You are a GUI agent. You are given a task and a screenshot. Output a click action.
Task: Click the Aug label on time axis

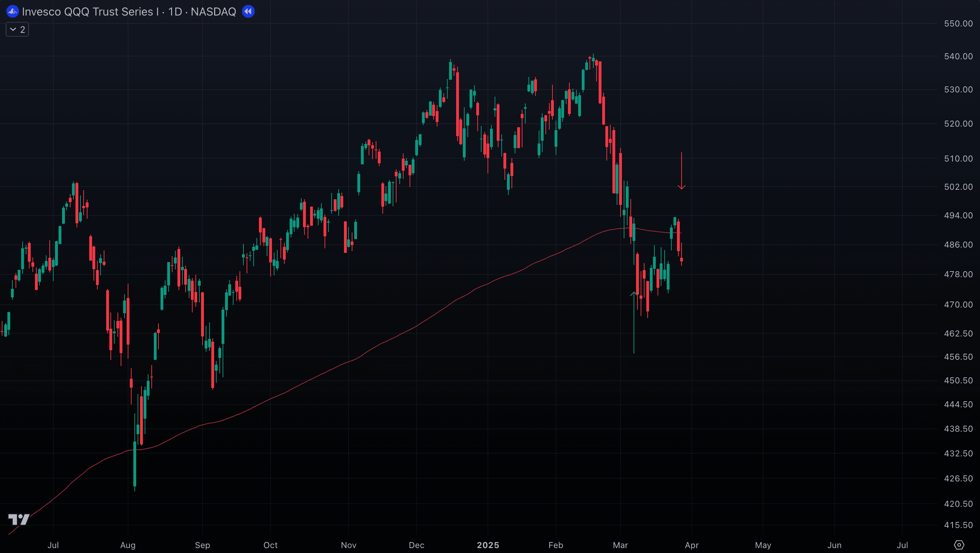click(x=128, y=545)
